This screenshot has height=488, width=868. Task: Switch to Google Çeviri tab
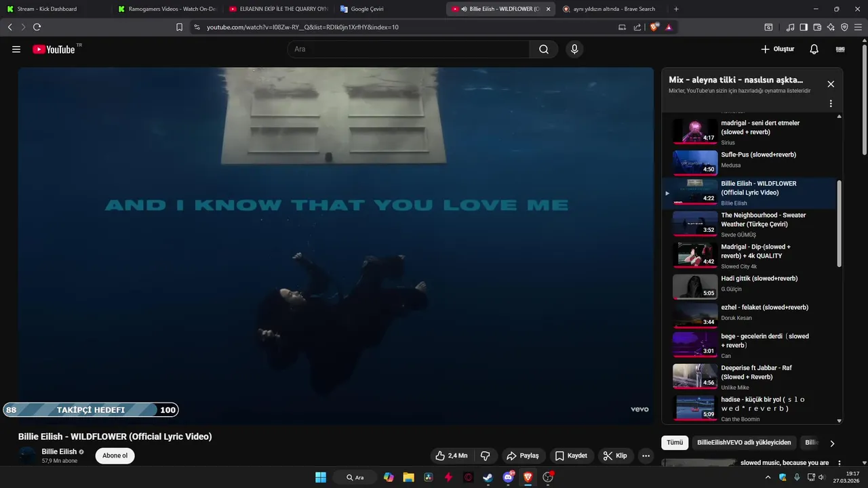pos(389,9)
